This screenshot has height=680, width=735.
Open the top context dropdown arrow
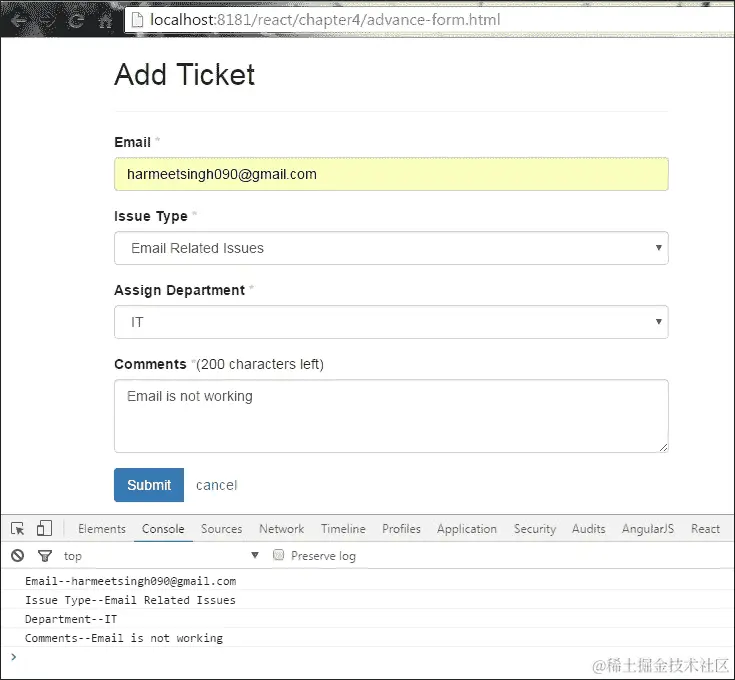click(x=255, y=555)
